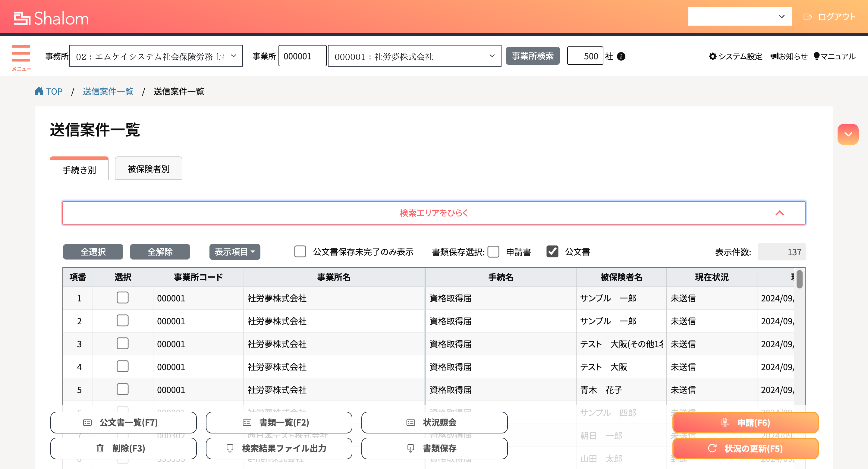868x469 pixels.
Task: Uncheck the 公文書 checkbox
Action: [x=552, y=251]
